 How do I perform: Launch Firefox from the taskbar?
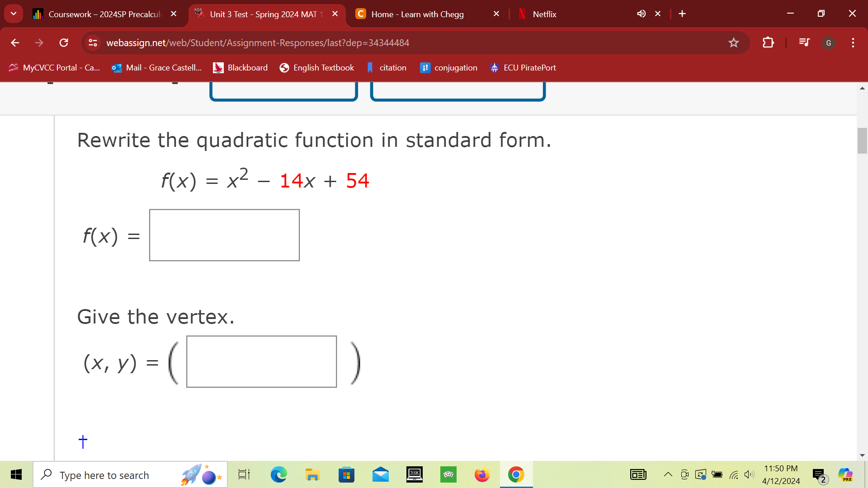point(482,474)
